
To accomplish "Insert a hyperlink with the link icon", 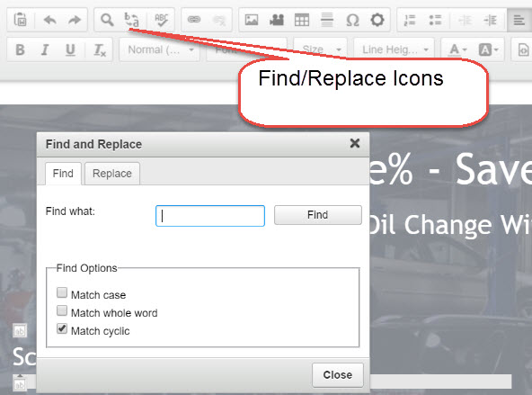I will (x=194, y=20).
